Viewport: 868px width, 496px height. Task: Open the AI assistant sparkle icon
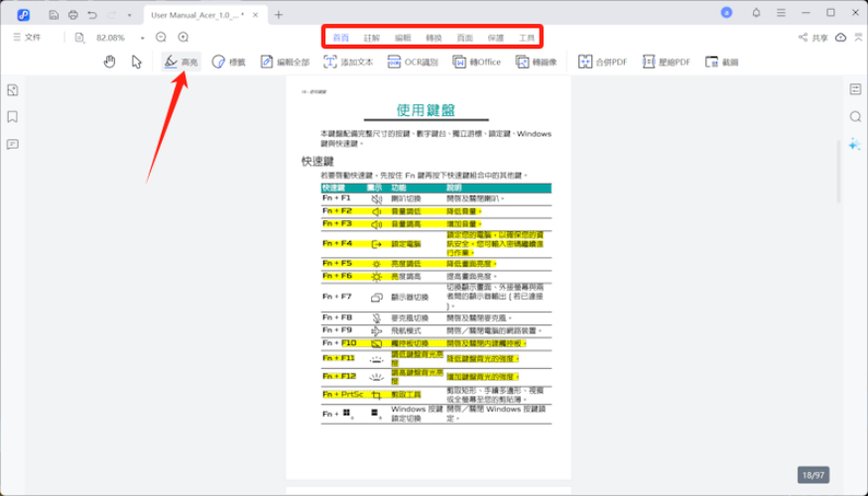coord(855,145)
